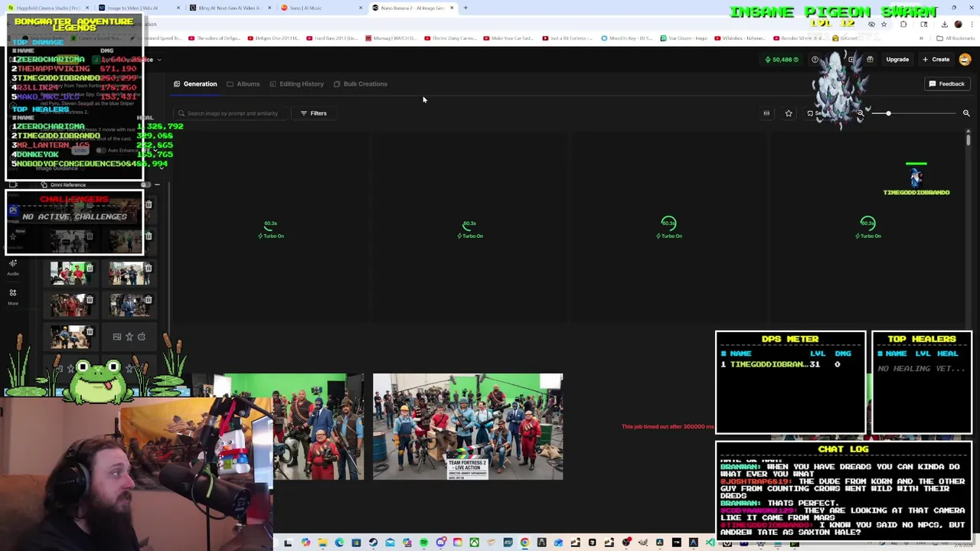Open the workspace dropdown chevron in header

[158, 60]
